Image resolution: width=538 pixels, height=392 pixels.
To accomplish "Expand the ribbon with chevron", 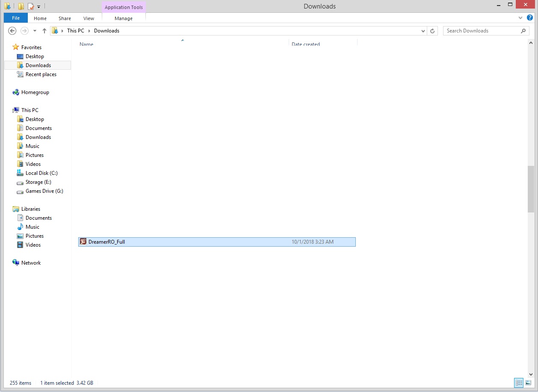I will [520, 18].
